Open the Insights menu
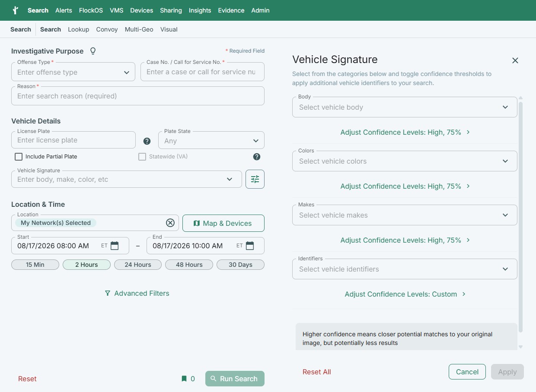 click(200, 10)
